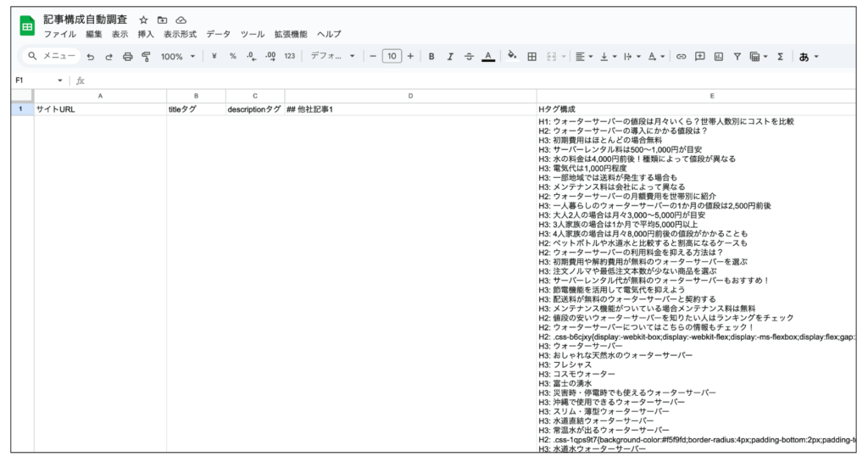Open the 表示形式 menu
Screen dimensions: 868x462
click(x=180, y=34)
